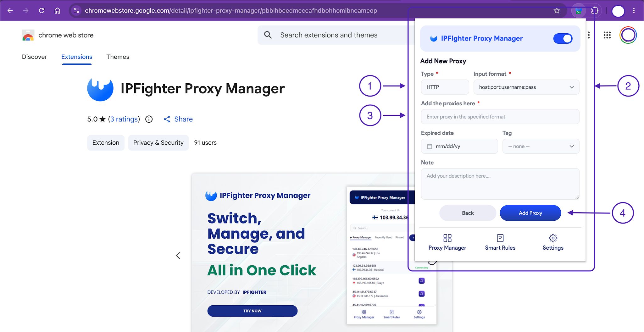This screenshot has height=332, width=644.
Task: Open the browser home page
Action: 57,10
